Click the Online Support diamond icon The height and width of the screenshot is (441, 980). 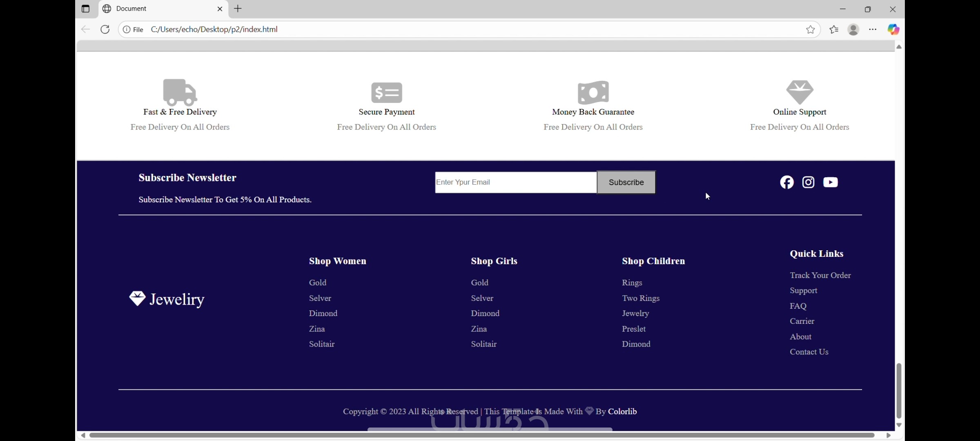[x=800, y=92]
